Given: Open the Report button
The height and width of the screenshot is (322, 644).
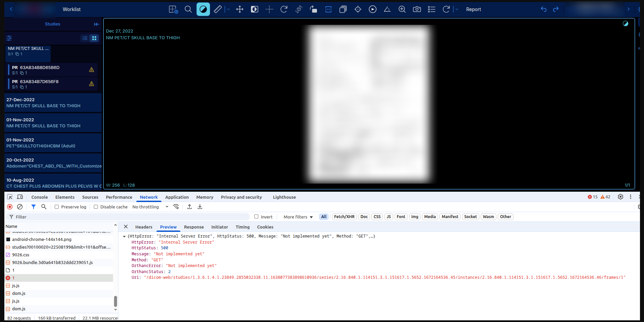Looking at the screenshot, I should click(473, 9).
